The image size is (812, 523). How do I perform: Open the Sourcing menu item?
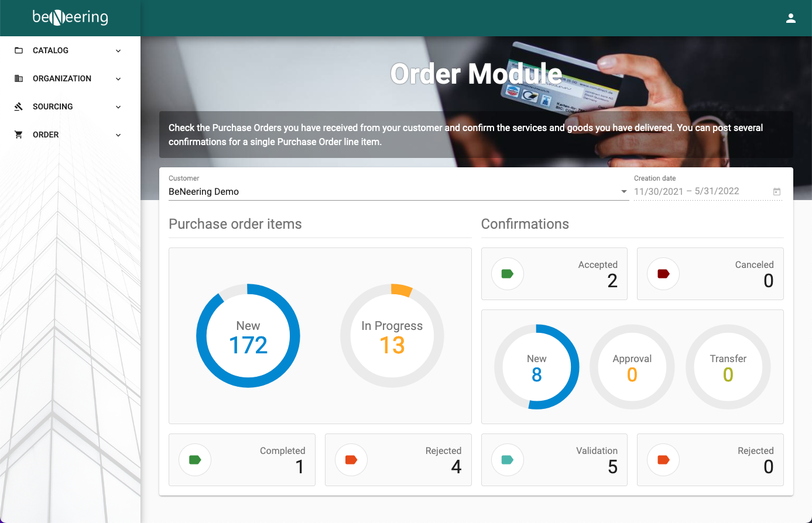[x=53, y=106]
